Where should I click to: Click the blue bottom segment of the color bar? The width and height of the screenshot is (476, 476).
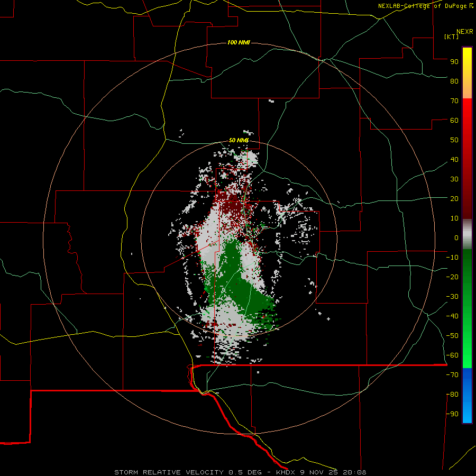pos(467,396)
